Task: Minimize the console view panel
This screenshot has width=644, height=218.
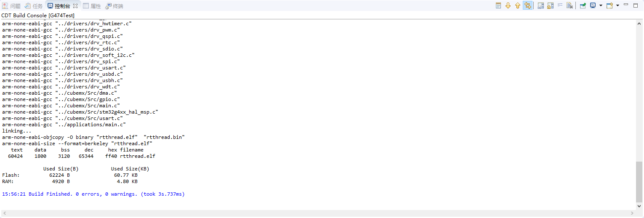Action: point(626,5)
